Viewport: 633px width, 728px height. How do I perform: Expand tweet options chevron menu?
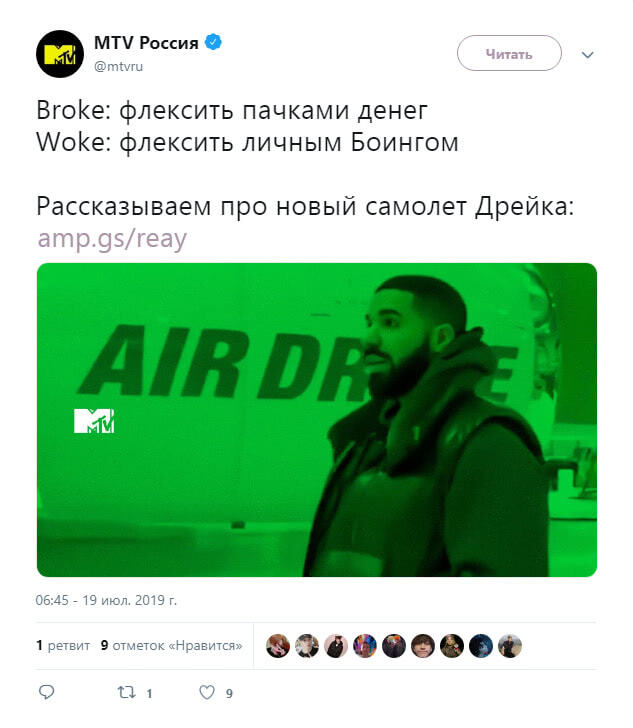pyautogui.click(x=587, y=55)
